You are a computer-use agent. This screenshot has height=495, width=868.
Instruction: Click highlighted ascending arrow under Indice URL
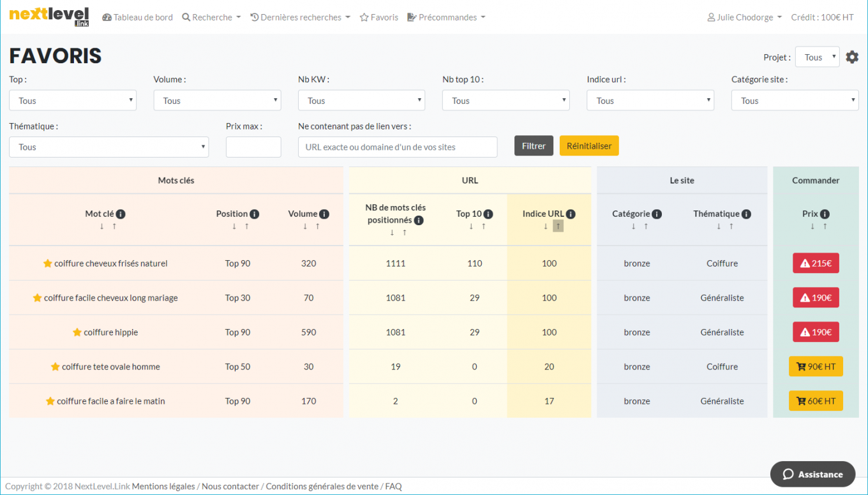click(558, 226)
